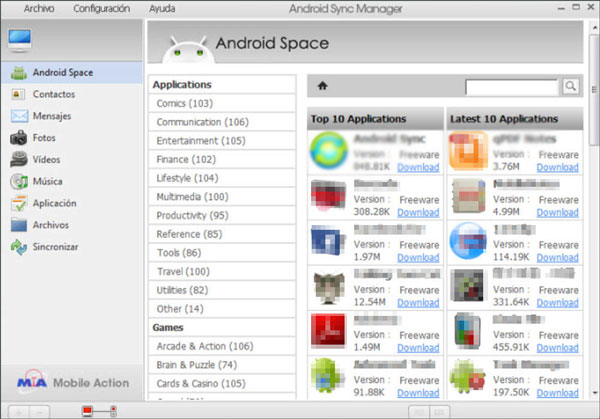Click the device connection status icon

99,411
